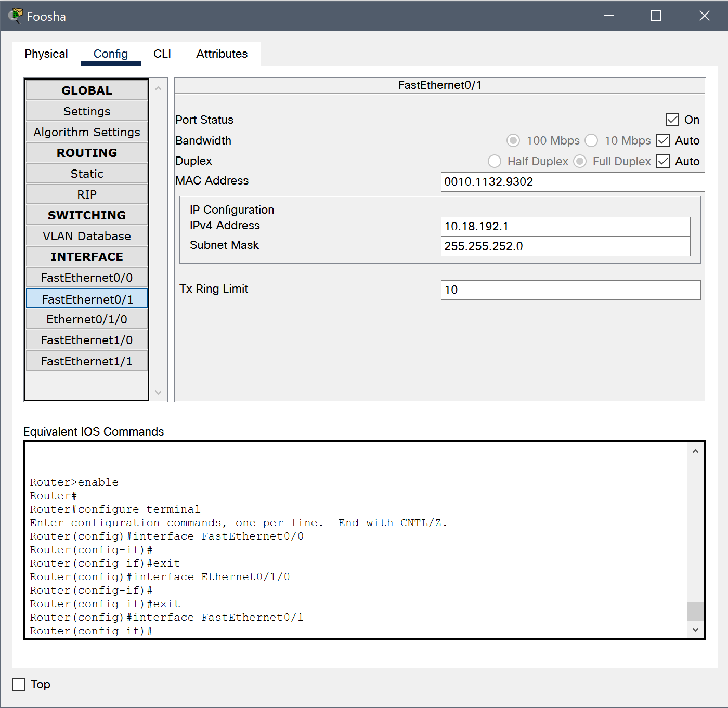
Task: Open Algorithm Settings
Action: coord(87,132)
